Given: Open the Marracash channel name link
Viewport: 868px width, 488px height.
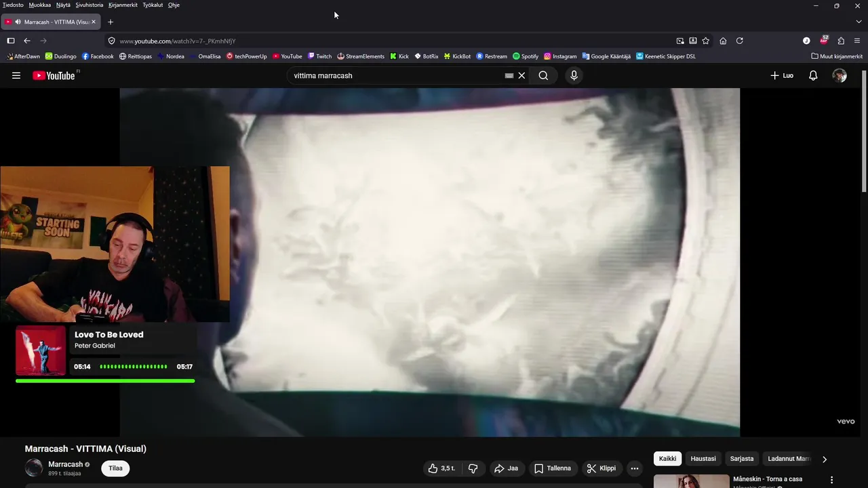Looking at the screenshot, I should coord(65,464).
